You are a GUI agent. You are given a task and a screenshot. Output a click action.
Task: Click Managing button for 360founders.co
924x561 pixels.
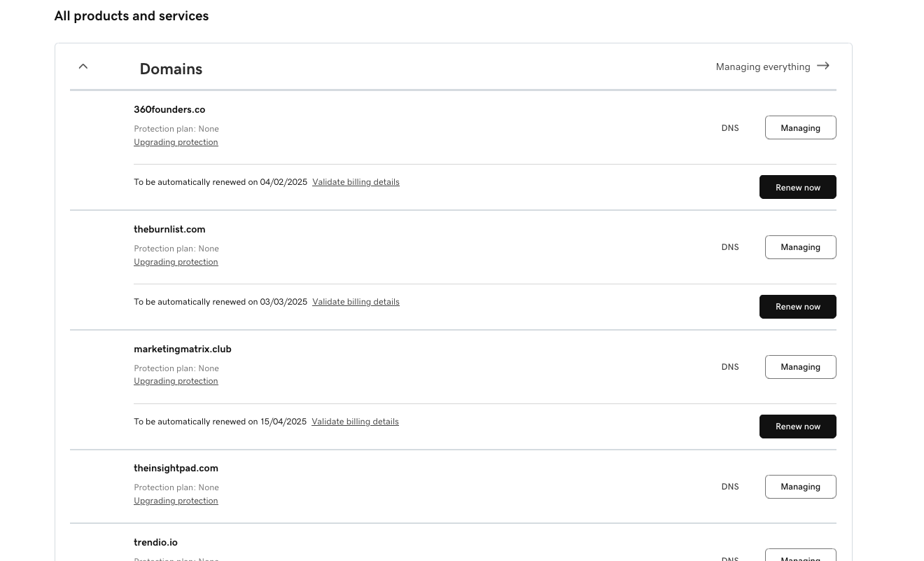click(800, 127)
